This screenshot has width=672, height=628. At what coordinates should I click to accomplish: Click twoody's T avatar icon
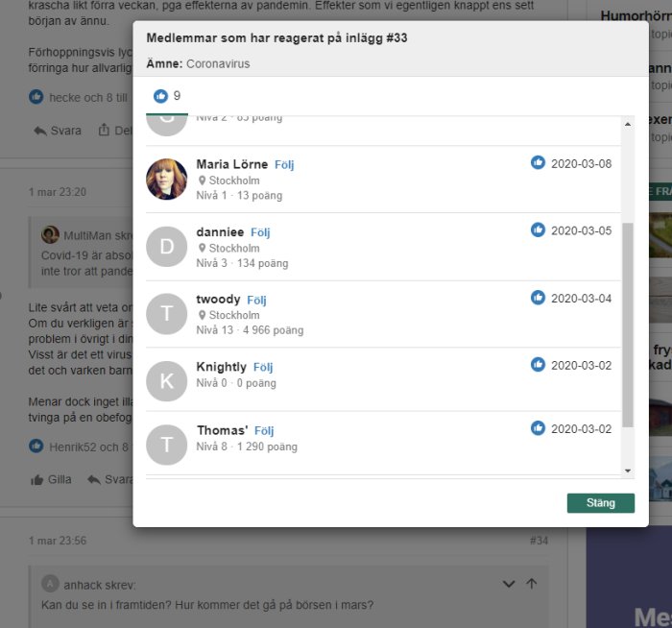tap(167, 314)
